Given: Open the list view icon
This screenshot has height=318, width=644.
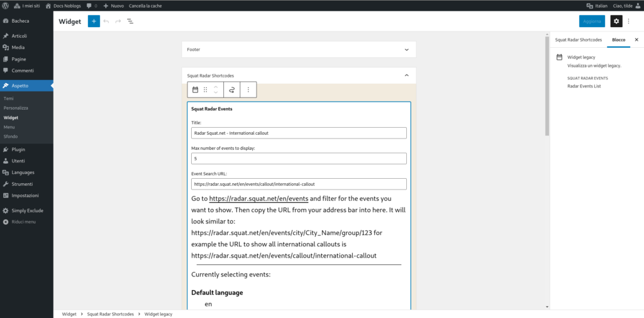Looking at the screenshot, I should tap(130, 21).
